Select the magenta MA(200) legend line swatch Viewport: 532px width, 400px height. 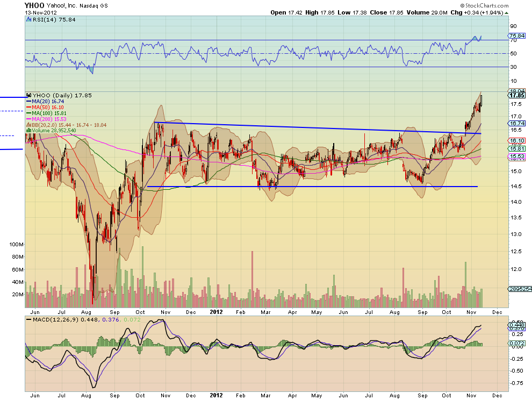pos(29,119)
